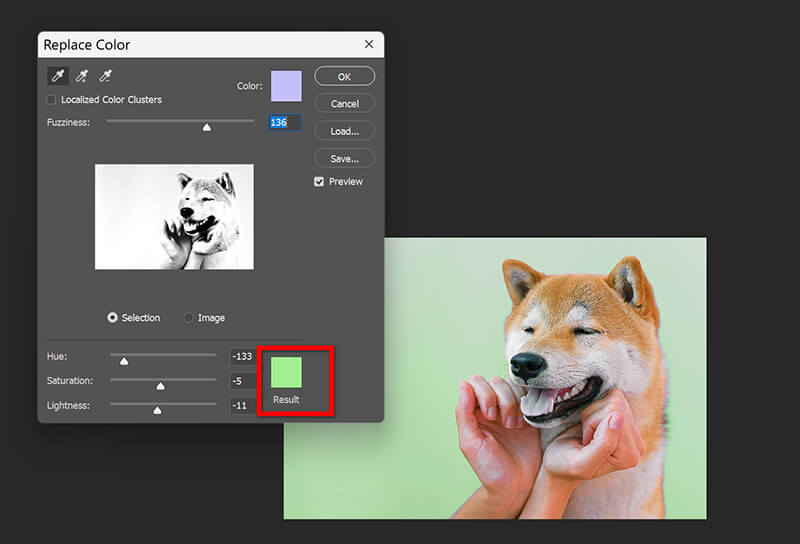Image resolution: width=800 pixels, height=544 pixels.
Task: Click the Lightness value field -11
Action: coord(243,405)
